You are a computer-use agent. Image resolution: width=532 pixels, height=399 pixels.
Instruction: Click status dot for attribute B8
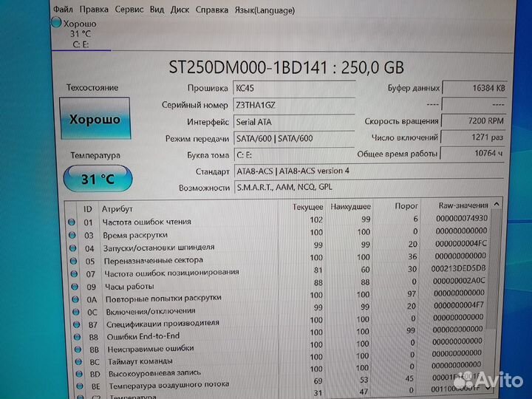coord(78,337)
